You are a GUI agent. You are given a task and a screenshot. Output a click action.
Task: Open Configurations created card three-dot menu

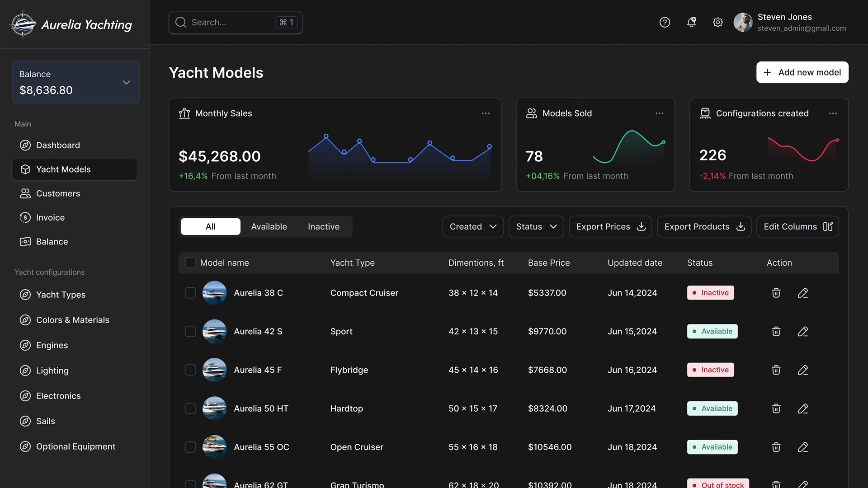tap(833, 113)
